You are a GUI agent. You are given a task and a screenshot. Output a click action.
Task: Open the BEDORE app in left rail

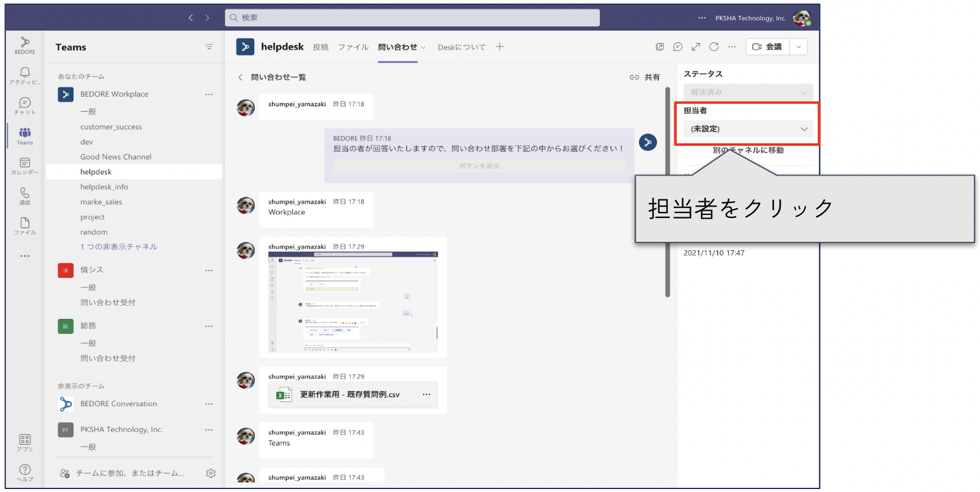(x=24, y=45)
